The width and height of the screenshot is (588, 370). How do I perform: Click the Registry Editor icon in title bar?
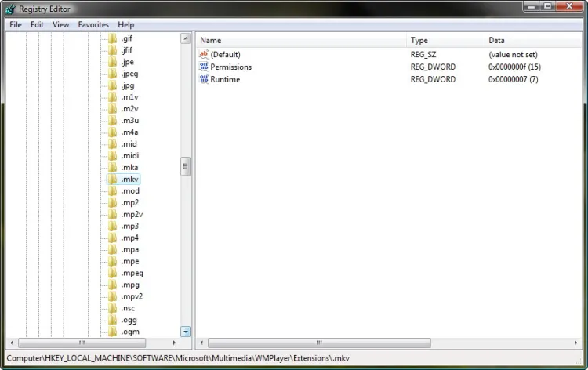10,9
